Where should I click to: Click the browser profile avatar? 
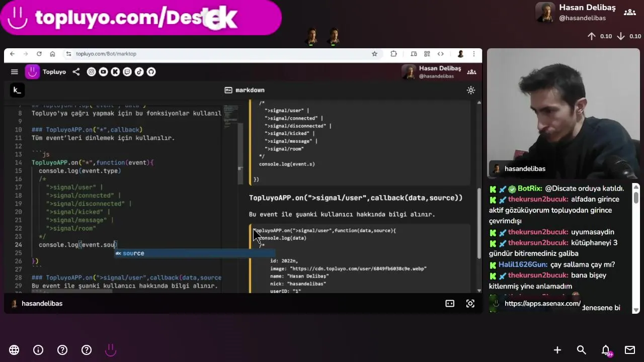(x=460, y=54)
